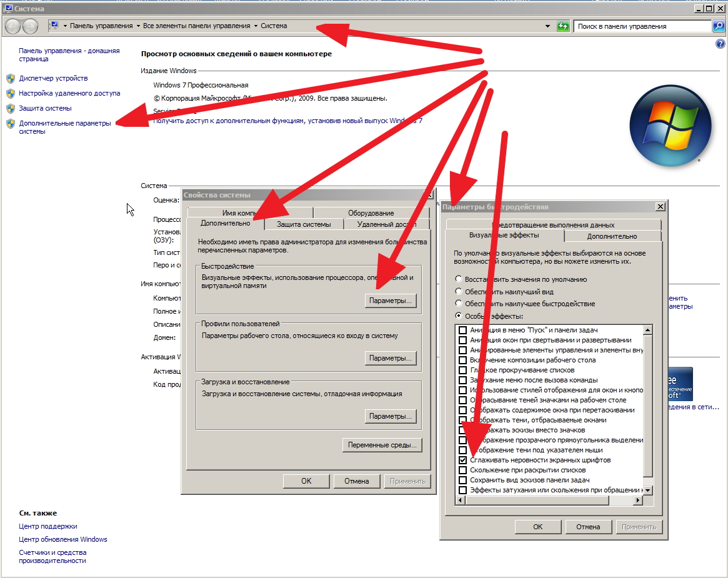
Task: Click scroll up arrow in effects list
Action: [x=647, y=330]
